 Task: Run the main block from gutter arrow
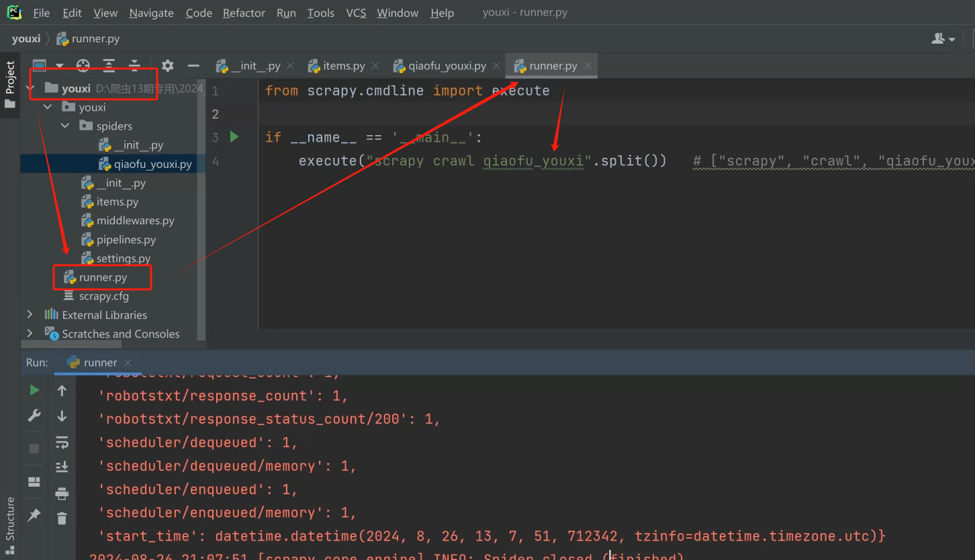pyautogui.click(x=234, y=137)
